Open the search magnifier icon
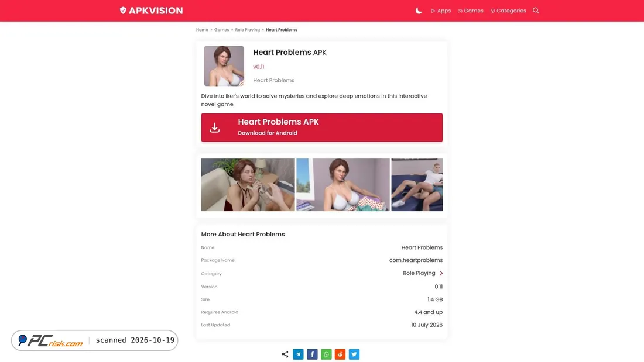Screen dimensions: 644x362 (x=536, y=11)
